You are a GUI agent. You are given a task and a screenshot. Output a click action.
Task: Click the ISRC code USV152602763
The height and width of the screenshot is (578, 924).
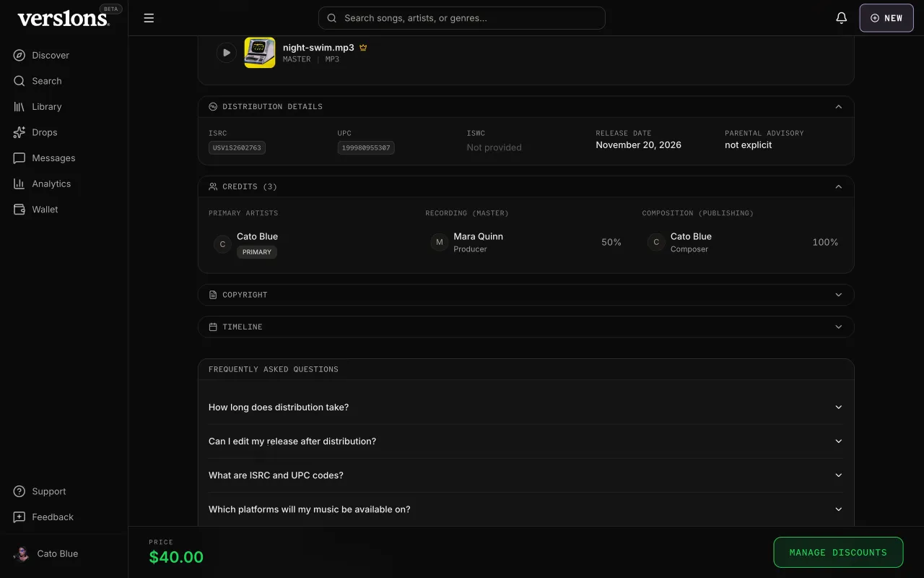coord(237,147)
